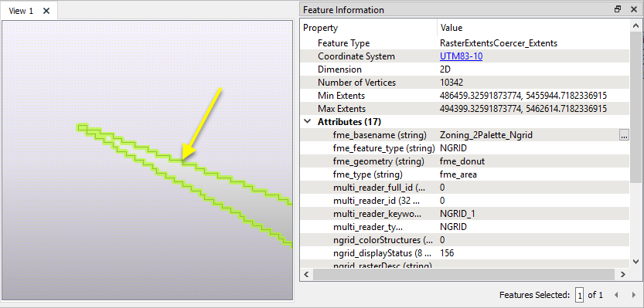
Task: Select the fme_geometry attribute row
Action: (x=465, y=161)
